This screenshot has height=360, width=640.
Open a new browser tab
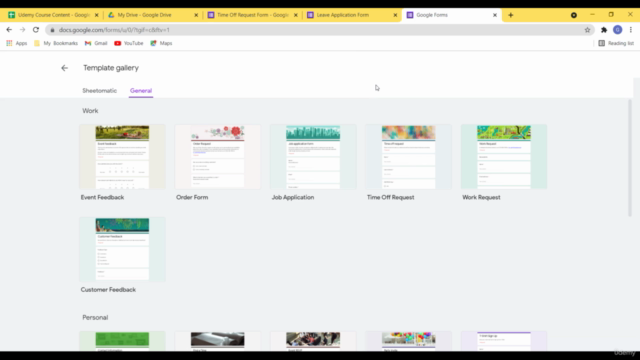(x=511, y=15)
